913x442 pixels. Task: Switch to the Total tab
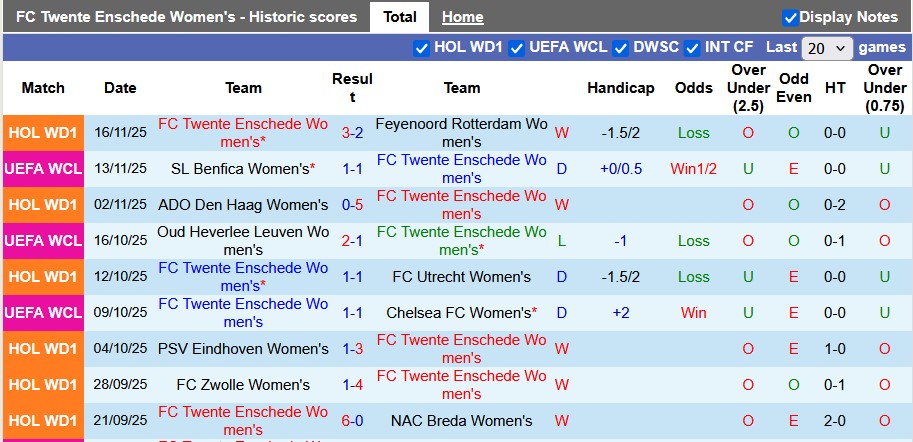[x=400, y=17]
